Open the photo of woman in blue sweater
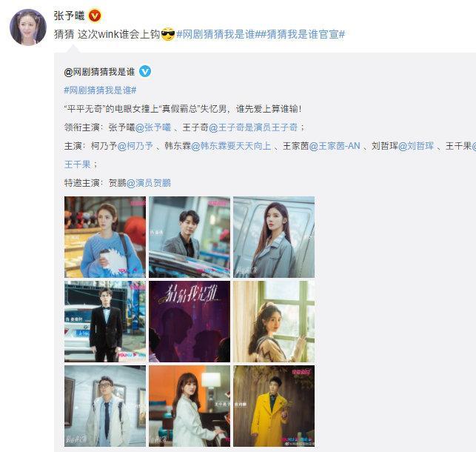The image size is (476, 452). pyautogui.click(x=105, y=237)
